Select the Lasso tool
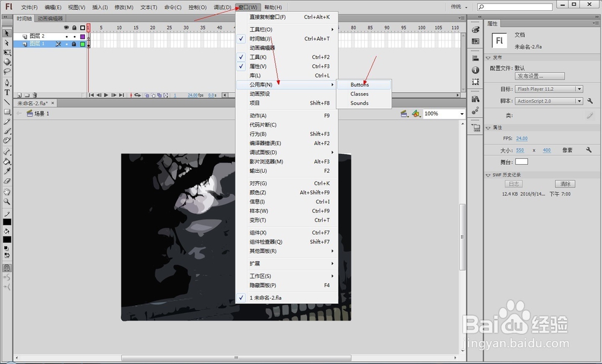 [7, 72]
